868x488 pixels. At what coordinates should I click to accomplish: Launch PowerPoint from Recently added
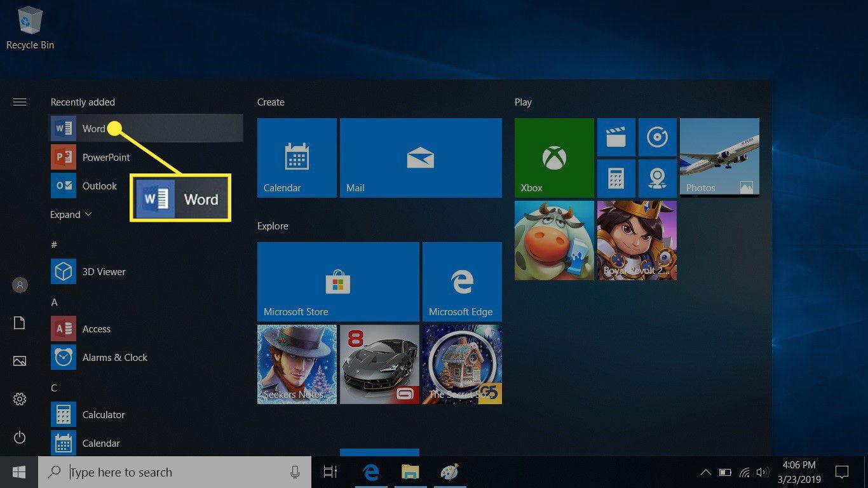(146, 157)
